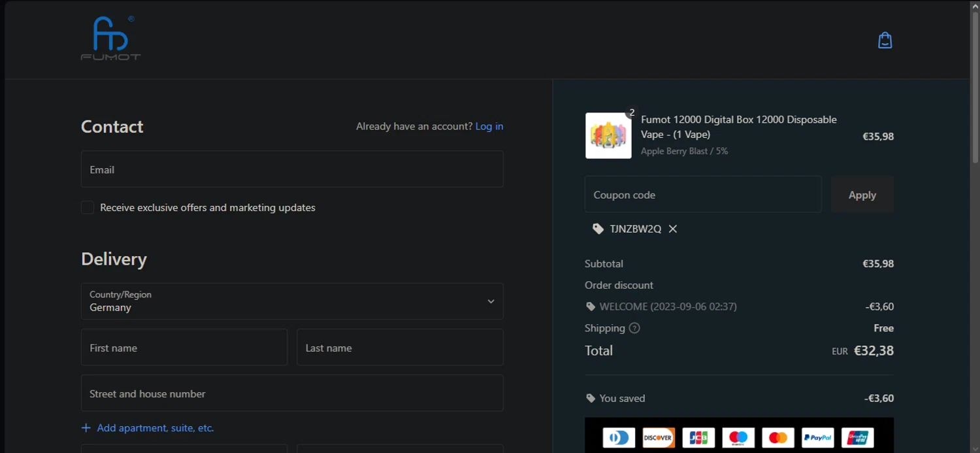Image resolution: width=980 pixels, height=453 pixels.
Task: Focus the First name field
Action: pyautogui.click(x=184, y=347)
